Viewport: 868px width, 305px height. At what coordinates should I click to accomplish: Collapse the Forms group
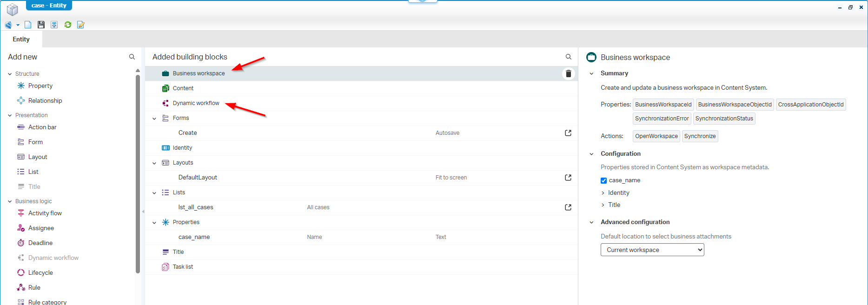click(x=154, y=119)
